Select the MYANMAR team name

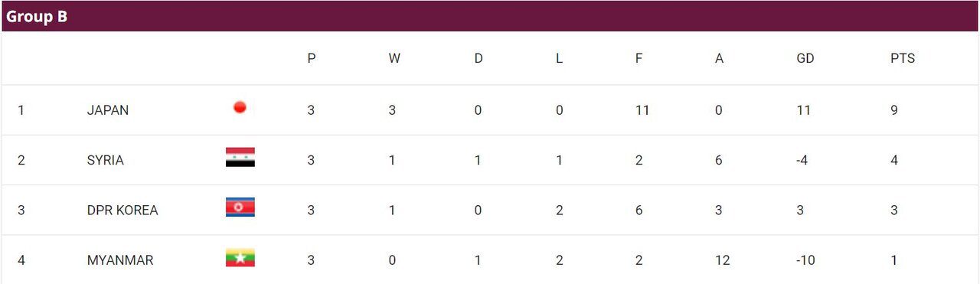tap(120, 260)
